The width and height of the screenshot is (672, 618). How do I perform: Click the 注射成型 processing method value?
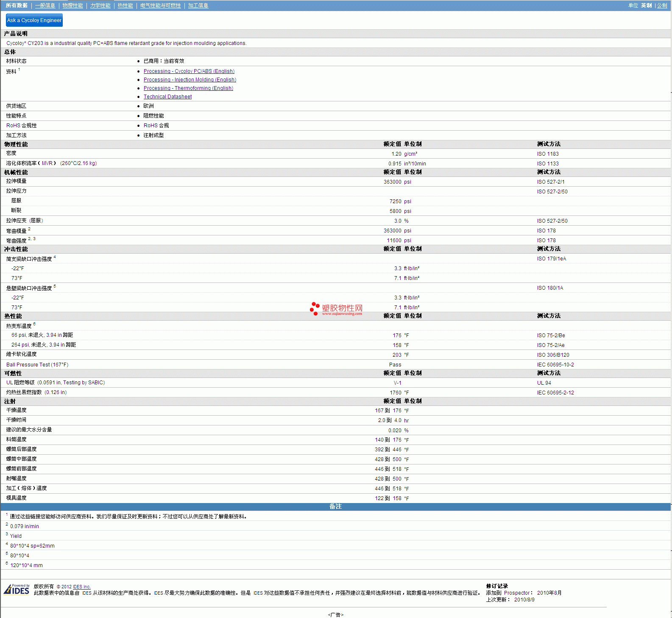(x=153, y=135)
